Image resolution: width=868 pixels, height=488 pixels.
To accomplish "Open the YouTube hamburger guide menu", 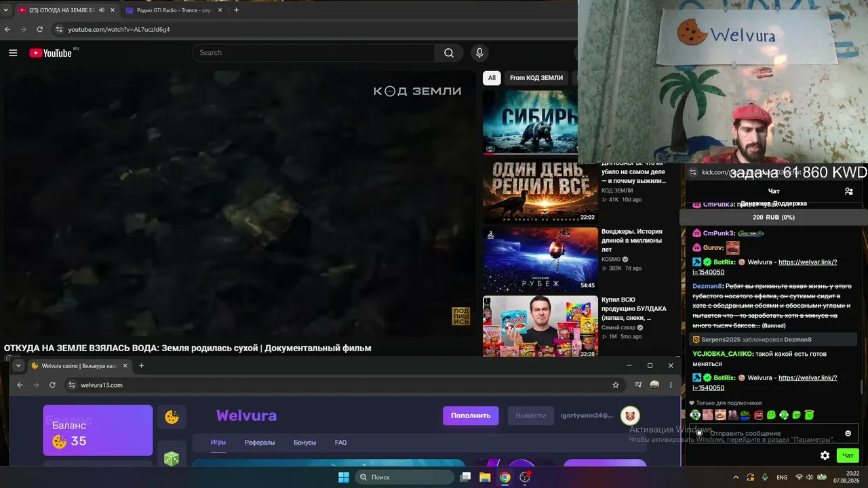I will pos(13,53).
